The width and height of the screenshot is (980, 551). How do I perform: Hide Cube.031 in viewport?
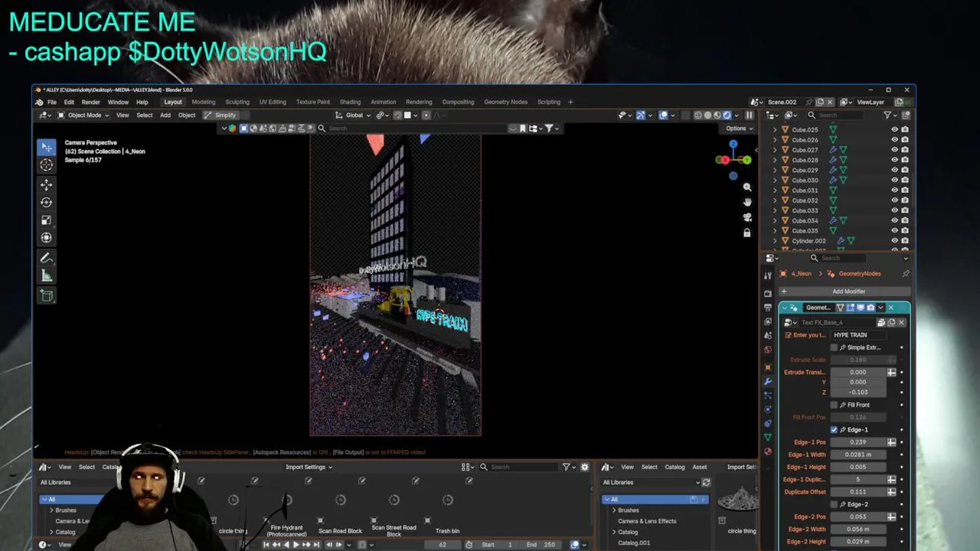click(x=894, y=190)
